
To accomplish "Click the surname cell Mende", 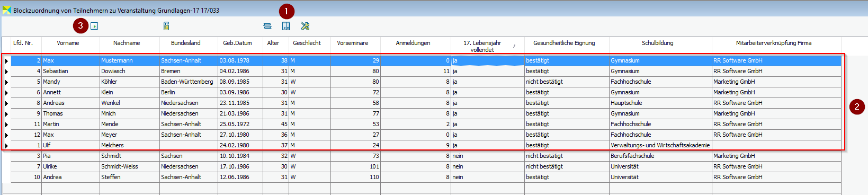I will (x=130, y=124).
